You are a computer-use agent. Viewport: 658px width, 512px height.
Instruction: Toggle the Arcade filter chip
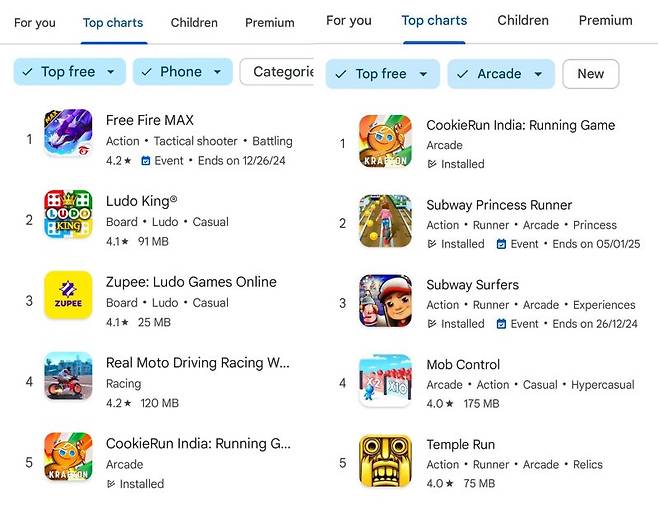(500, 73)
